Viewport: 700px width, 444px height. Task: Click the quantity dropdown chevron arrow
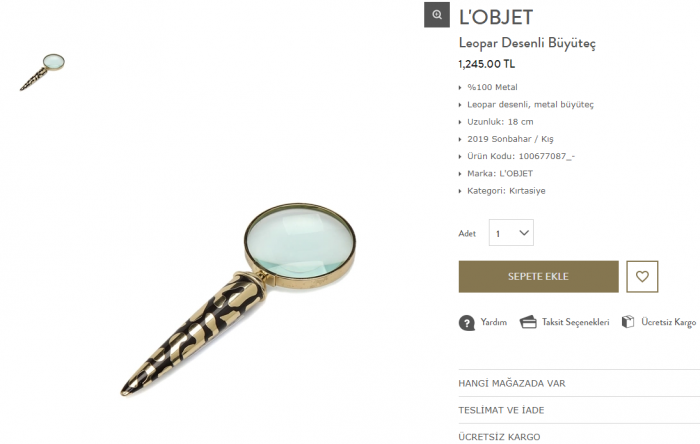(x=524, y=233)
